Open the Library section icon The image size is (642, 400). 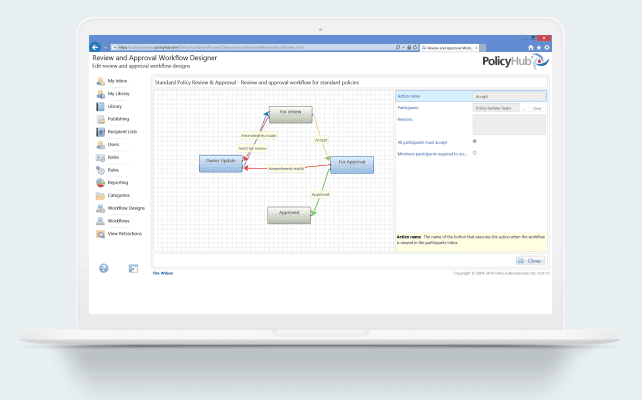click(x=100, y=106)
